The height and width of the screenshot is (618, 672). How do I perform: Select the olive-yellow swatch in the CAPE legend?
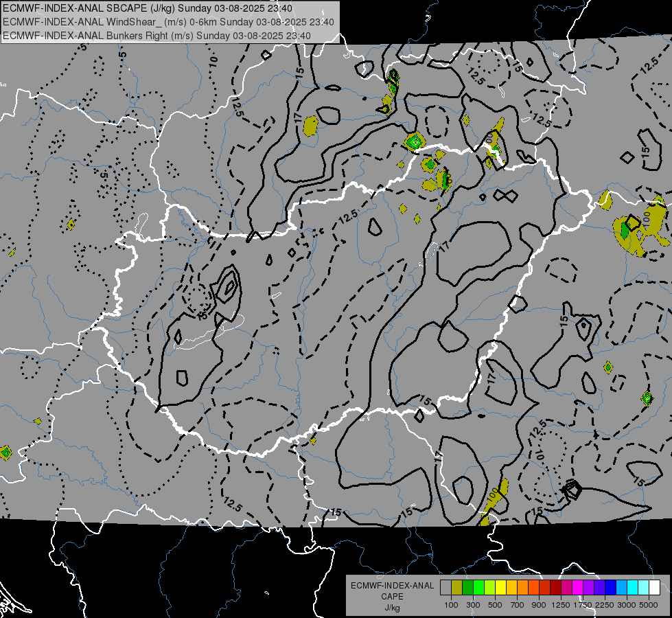[457, 587]
